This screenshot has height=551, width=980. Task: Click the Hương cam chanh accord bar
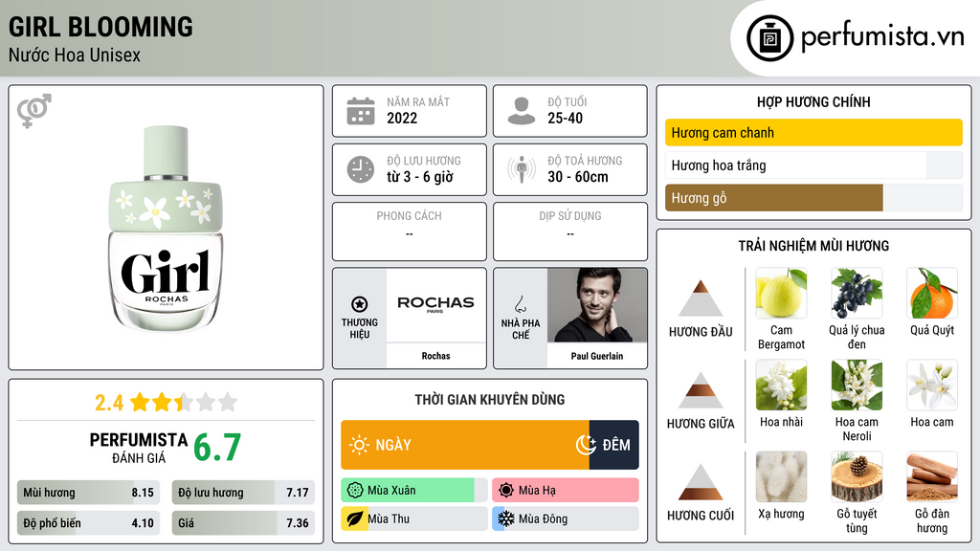813,132
